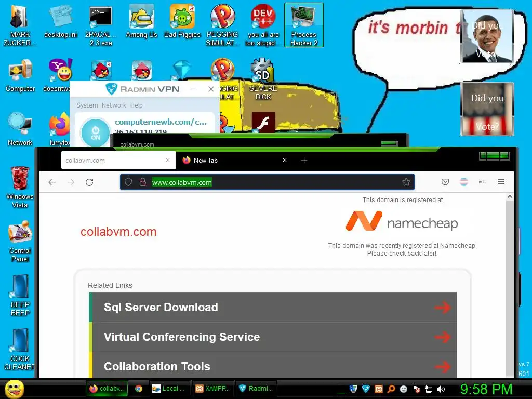Click the network connection tray icon
This screenshot has height=399, width=532.
[429, 389]
